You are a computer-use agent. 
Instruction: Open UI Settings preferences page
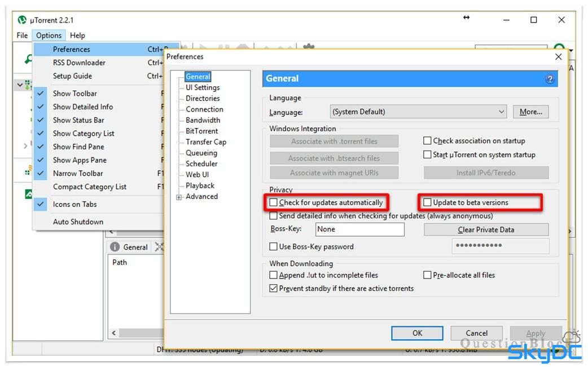click(203, 87)
